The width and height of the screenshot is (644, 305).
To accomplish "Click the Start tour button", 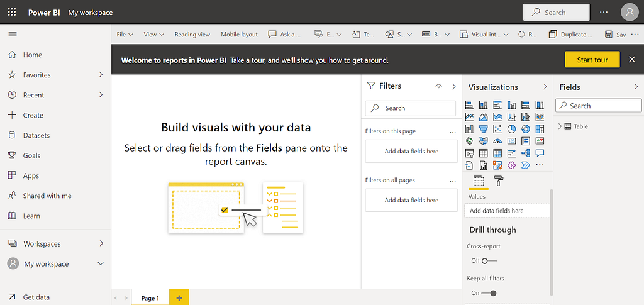I will (592, 60).
